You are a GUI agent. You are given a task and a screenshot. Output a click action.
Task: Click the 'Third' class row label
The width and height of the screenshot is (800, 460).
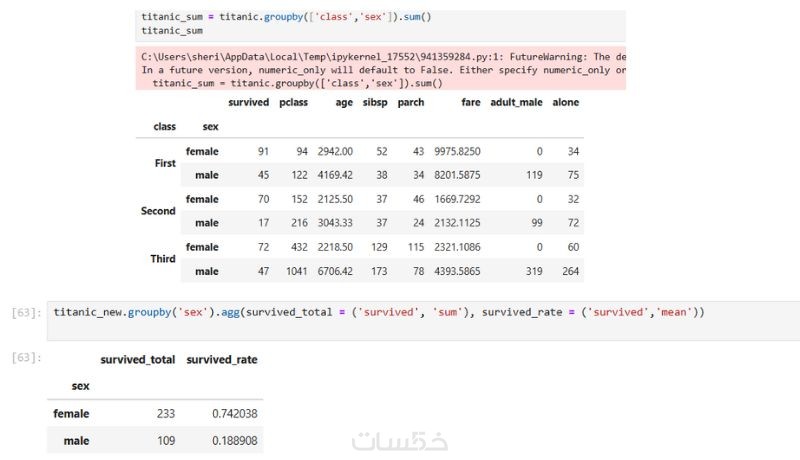(x=163, y=259)
